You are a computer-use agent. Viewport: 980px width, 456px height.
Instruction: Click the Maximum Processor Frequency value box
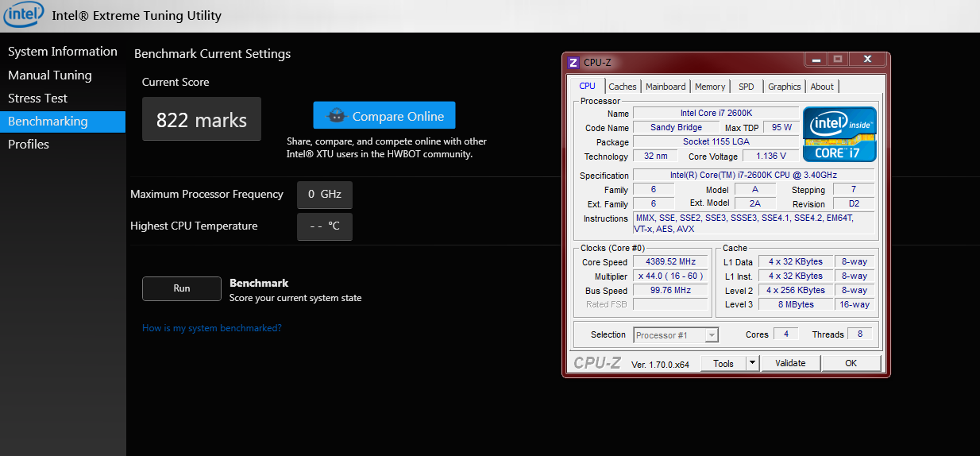pos(325,195)
